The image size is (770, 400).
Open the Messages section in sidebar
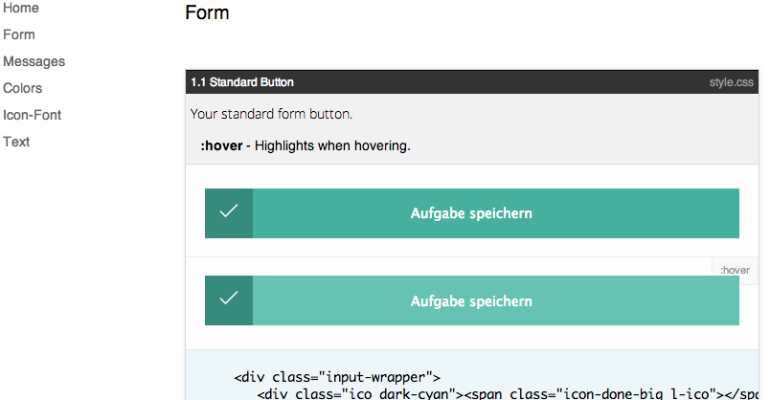[x=34, y=61]
